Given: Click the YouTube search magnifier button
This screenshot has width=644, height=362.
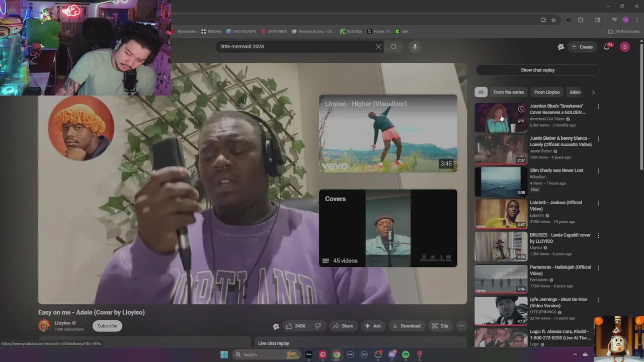Looking at the screenshot, I should 393,47.
